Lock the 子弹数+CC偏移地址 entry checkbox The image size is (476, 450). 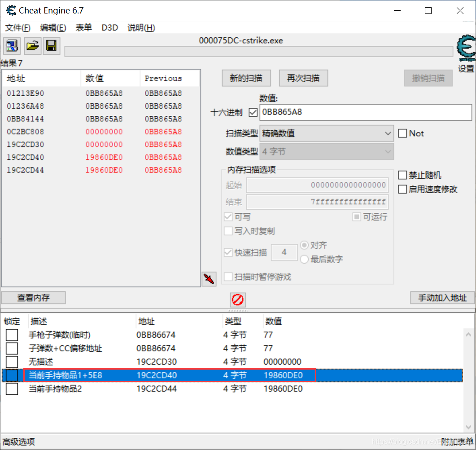pyautogui.click(x=12, y=348)
